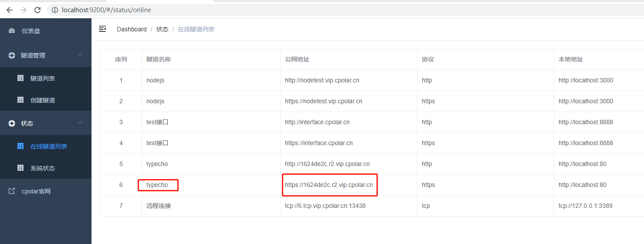Click the browser forward arrow
This screenshot has width=644, height=244.
(24, 10)
